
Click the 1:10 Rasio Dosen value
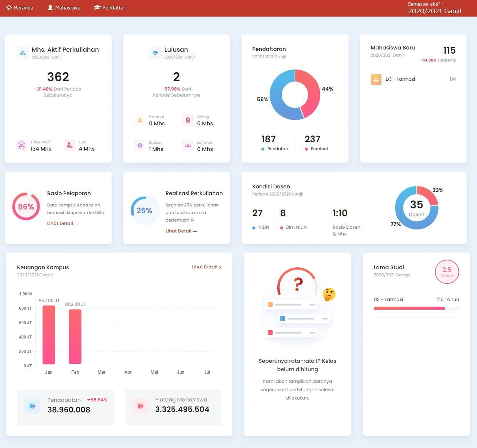340,213
